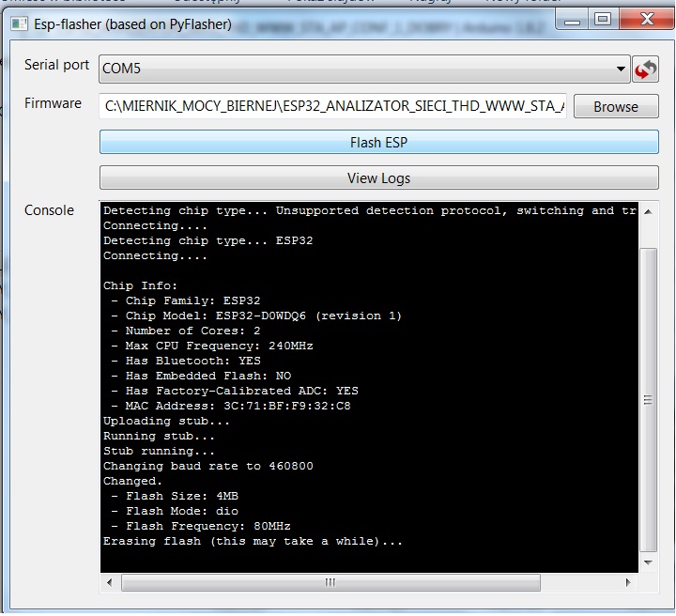Click the 'Flash Frequency: 80MHz' line

201,527
